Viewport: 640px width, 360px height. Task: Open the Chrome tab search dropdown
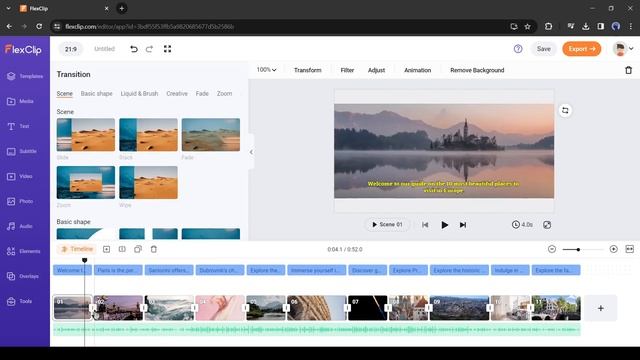click(x=8, y=8)
